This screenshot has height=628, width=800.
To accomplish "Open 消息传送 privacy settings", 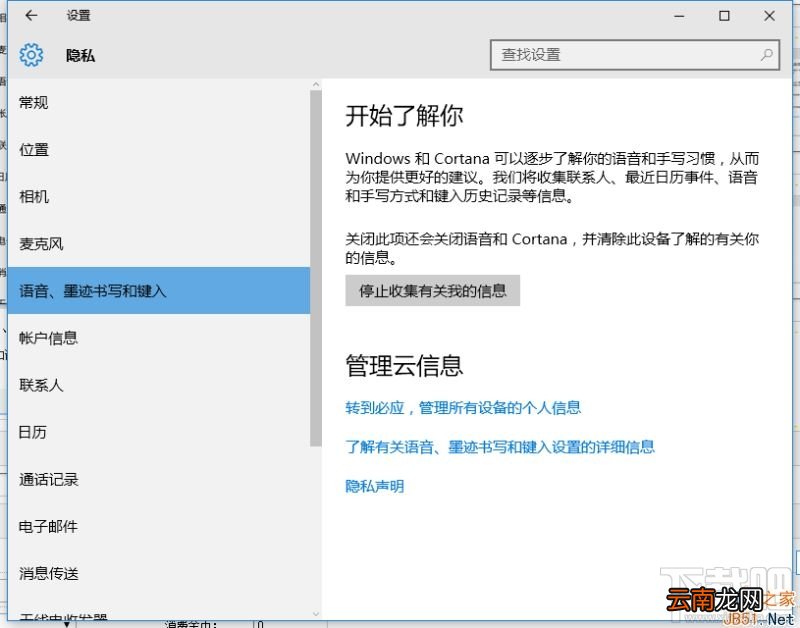I will pyautogui.click(x=159, y=573).
